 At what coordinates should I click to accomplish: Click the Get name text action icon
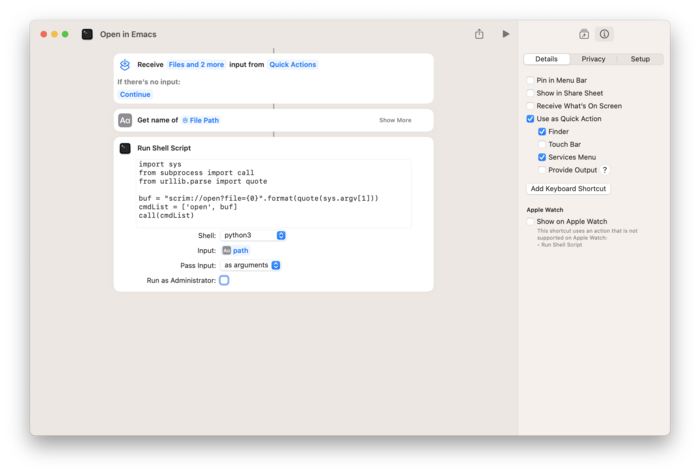[125, 121]
